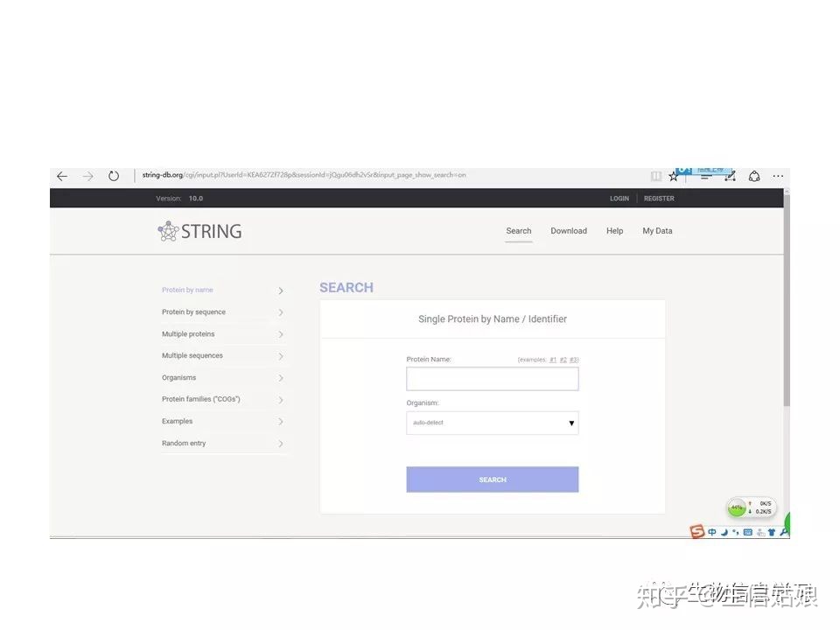This screenshot has height=630, width=840.
Task: Open the Organism auto-detect dropdown
Action: (x=493, y=423)
